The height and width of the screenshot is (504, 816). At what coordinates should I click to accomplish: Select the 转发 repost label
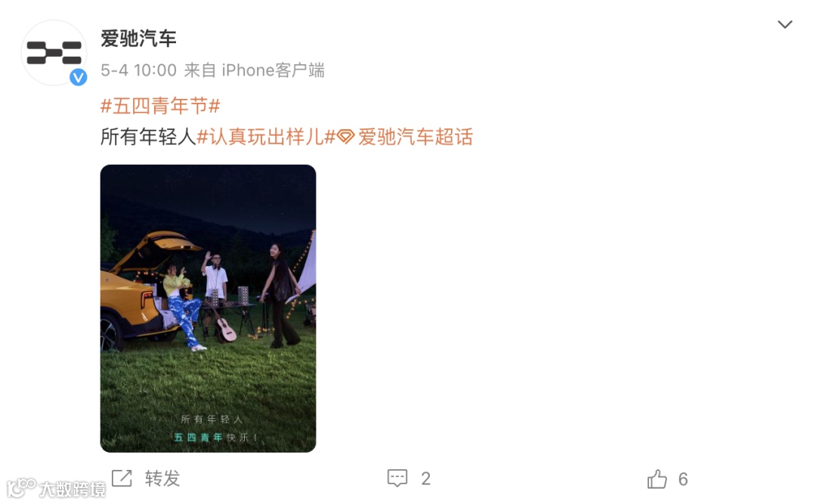click(x=162, y=478)
